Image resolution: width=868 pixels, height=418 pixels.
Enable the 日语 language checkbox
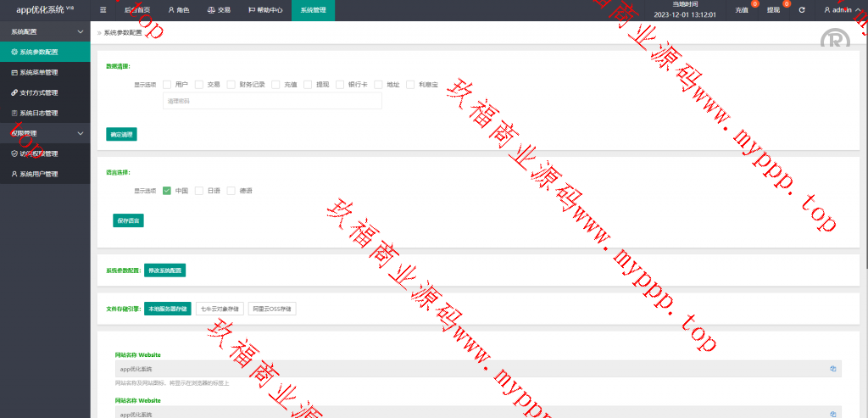(x=199, y=191)
